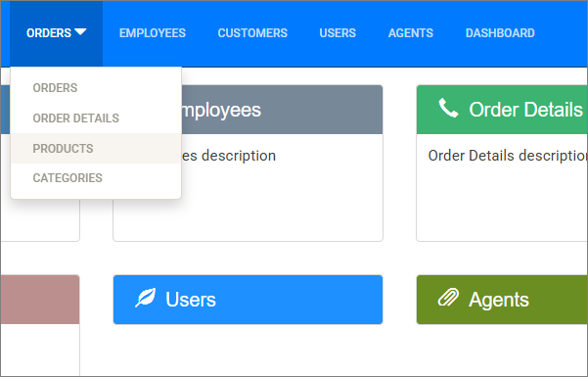Image resolution: width=588 pixels, height=377 pixels.
Task: Open the Agents card title
Action: 499,300
